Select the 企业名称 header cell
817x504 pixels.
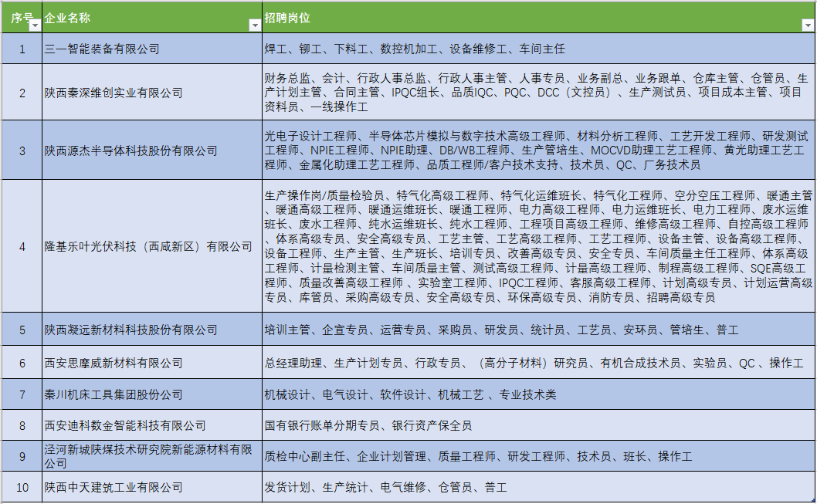pos(152,18)
